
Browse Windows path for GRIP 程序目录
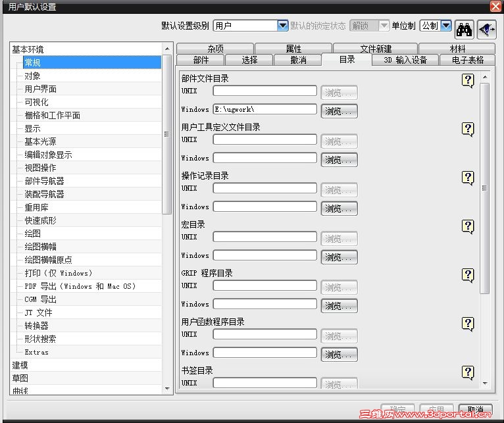[339, 306]
